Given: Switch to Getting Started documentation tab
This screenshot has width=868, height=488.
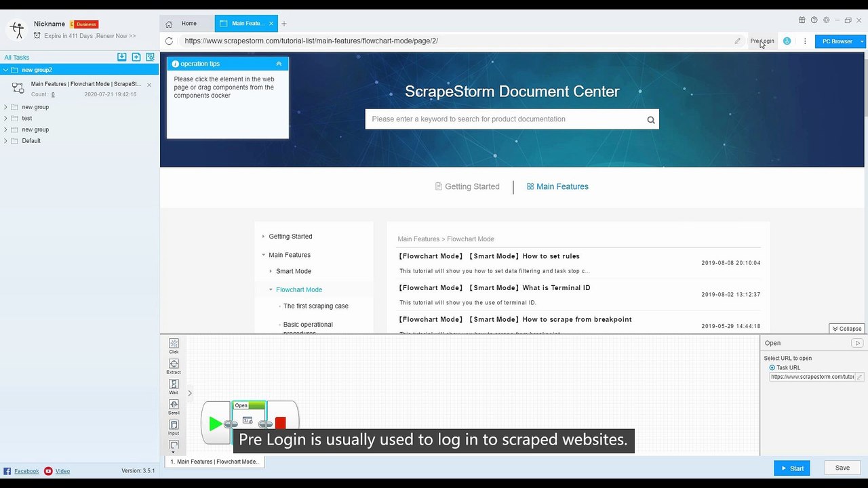Looking at the screenshot, I should (467, 186).
